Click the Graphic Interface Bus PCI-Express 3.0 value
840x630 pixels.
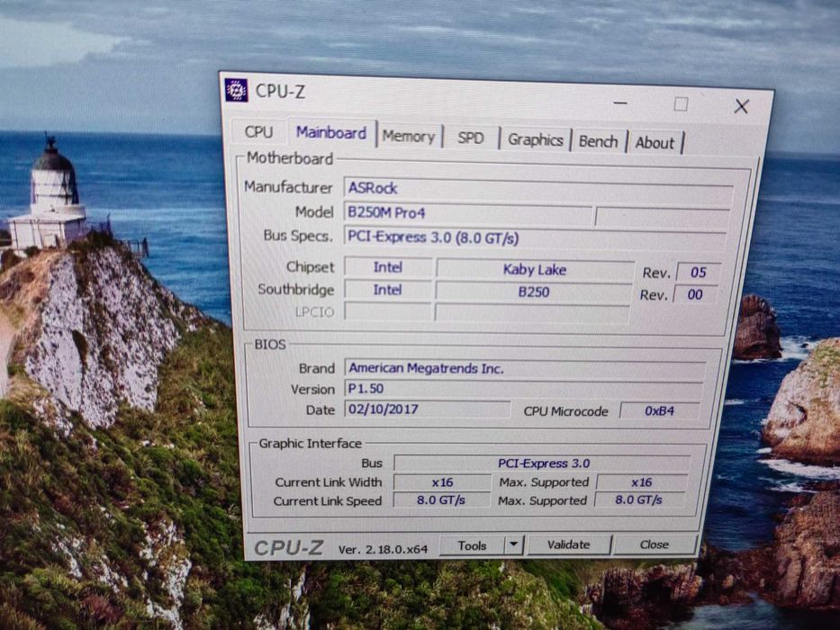pyautogui.click(x=542, y=463)
